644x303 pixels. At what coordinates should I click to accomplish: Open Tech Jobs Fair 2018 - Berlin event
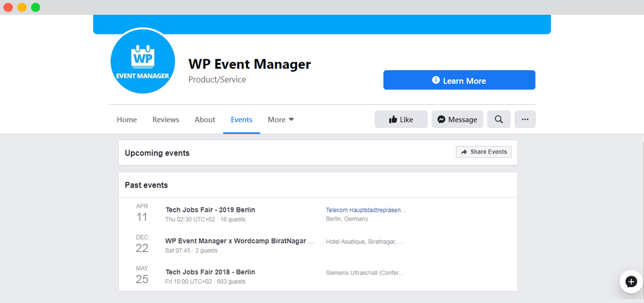point(210,272)
